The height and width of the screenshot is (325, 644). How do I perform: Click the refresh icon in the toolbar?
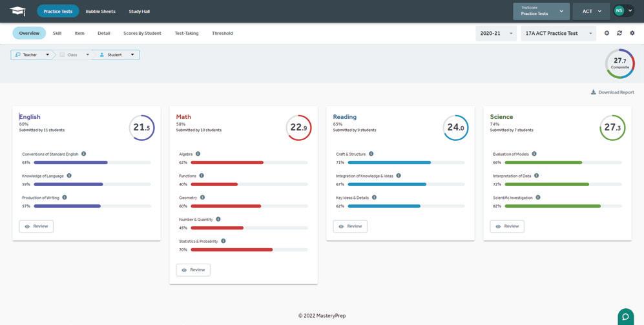(x=619, y=34)
